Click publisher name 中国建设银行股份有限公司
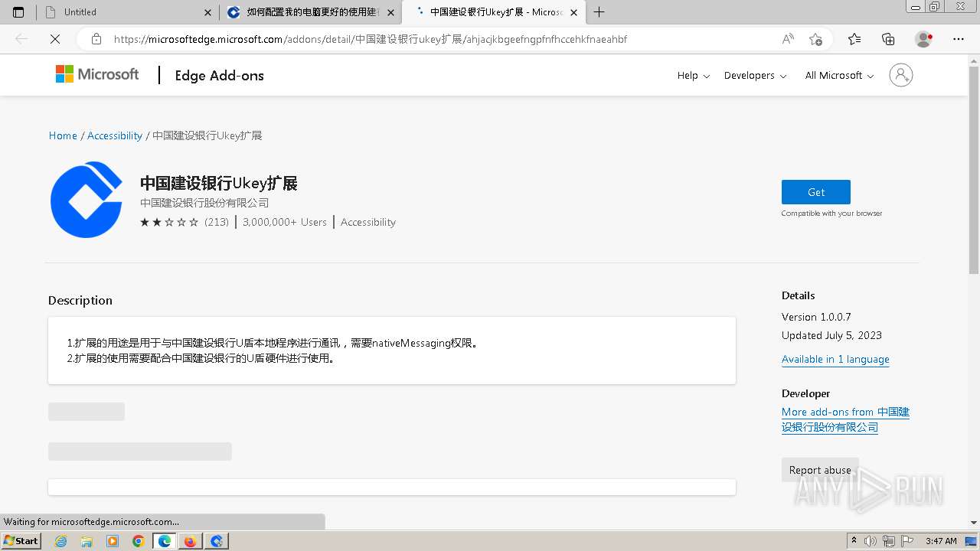Image resolution: width=980 pixels, height=551 pixels. [x=204, y=203]
